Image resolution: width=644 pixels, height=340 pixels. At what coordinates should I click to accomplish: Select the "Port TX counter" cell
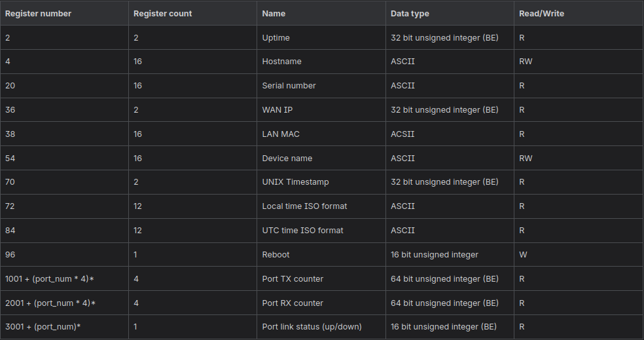coord(293,278)
